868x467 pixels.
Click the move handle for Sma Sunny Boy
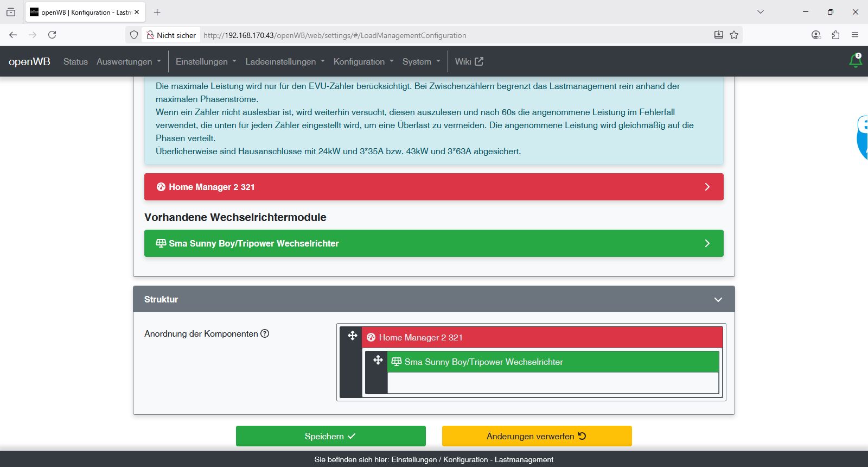point(378,360)
